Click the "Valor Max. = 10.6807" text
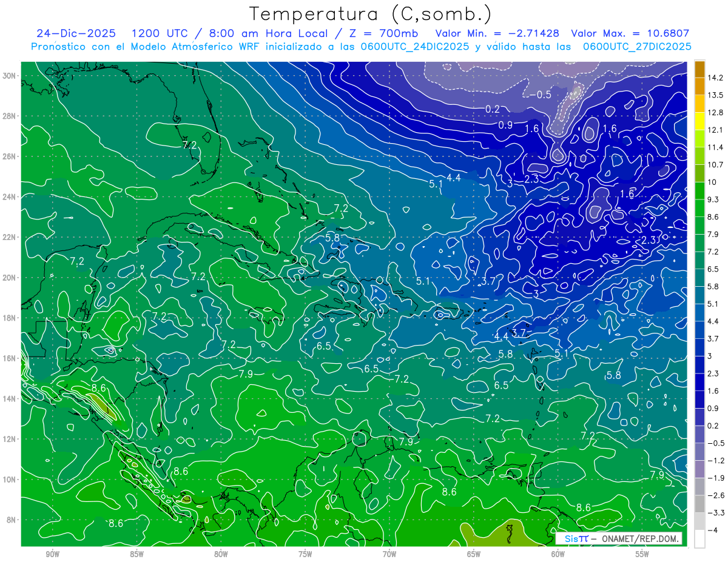This screenshot has width=728, height=562. (x=630, y=33)
